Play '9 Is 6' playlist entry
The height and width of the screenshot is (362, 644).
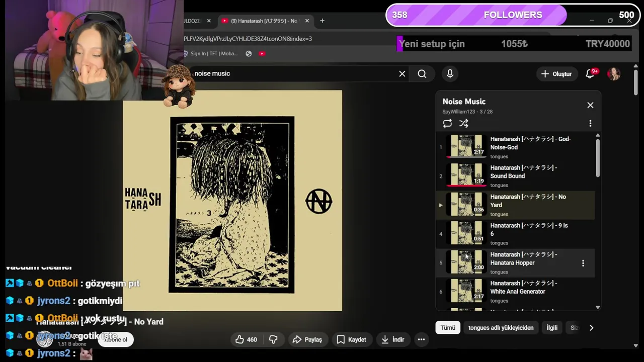pyautogui.click(x=515, y=234)
